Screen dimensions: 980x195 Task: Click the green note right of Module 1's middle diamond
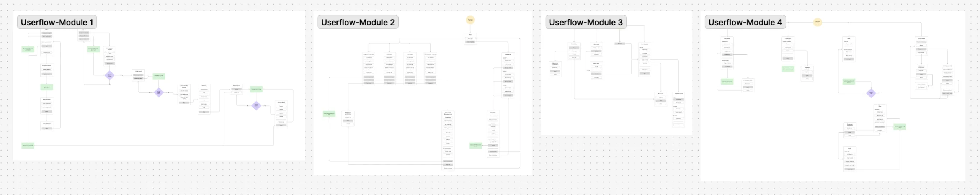(x=159, y=76)
